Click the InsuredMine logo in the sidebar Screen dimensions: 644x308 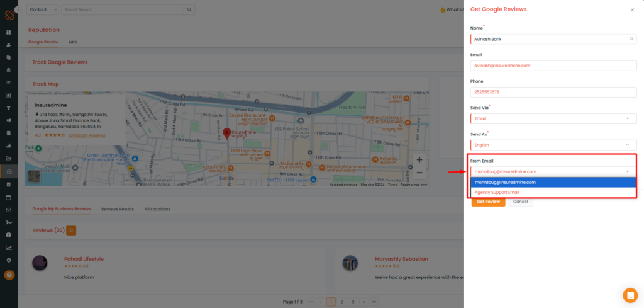tap(9, 15)
